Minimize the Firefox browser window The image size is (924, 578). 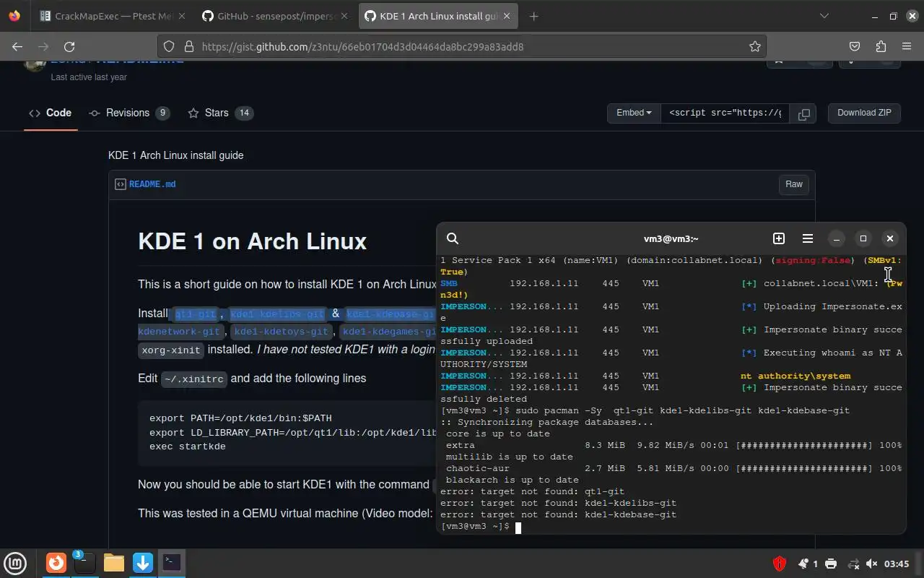pyautogui.click(x=875, y=16)
